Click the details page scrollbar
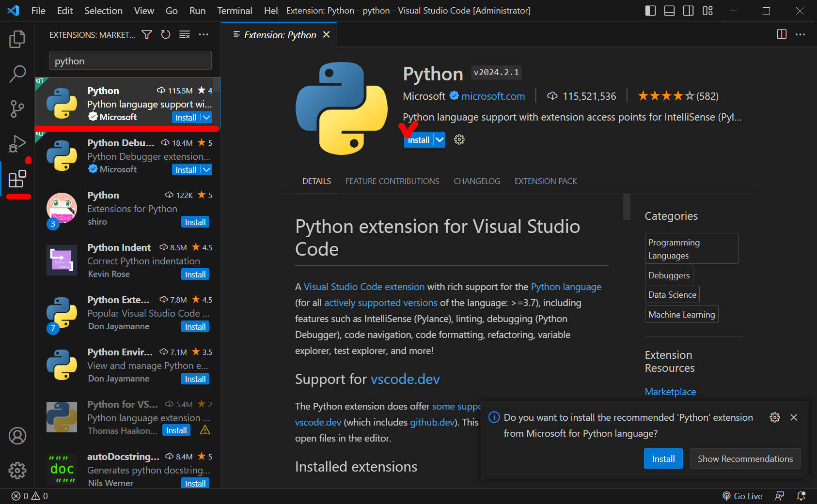This screenshot has width=817, height=504. click(627, 207)
